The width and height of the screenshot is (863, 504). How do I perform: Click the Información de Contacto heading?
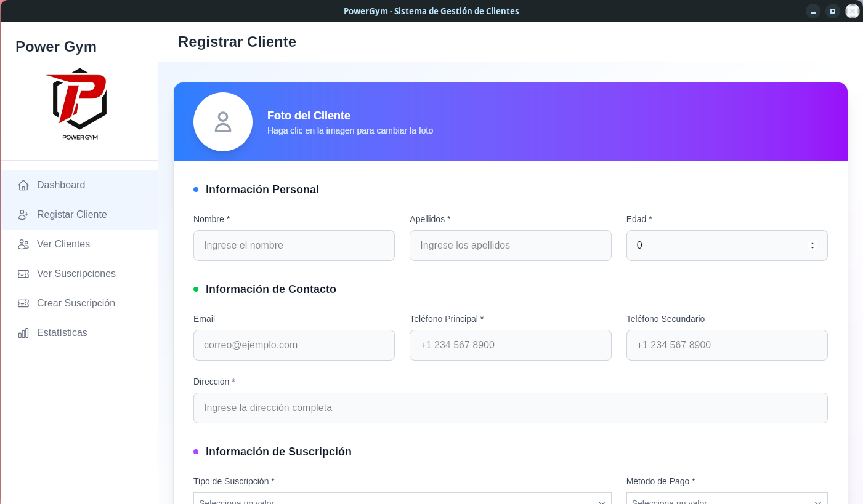click(x=271, y=289)
